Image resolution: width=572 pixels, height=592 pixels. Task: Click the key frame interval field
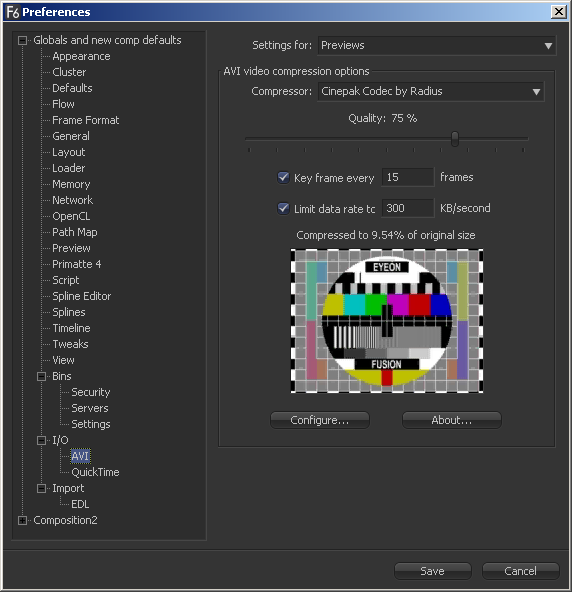click(x=408, y=177)
